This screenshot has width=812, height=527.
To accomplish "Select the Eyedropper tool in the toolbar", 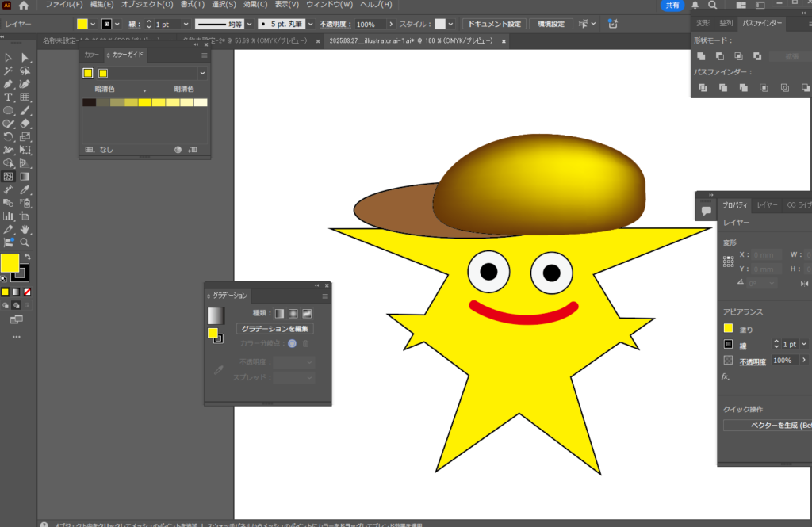I will point(25,189).
